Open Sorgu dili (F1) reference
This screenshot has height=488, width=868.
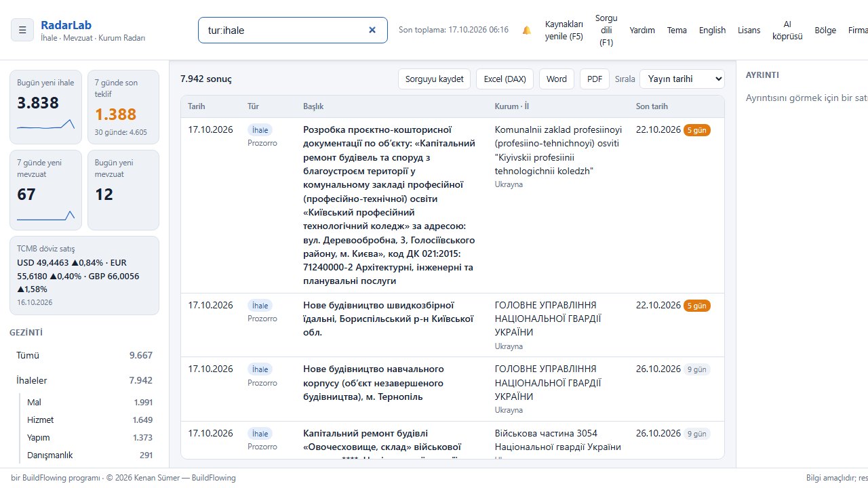point(606,30)
